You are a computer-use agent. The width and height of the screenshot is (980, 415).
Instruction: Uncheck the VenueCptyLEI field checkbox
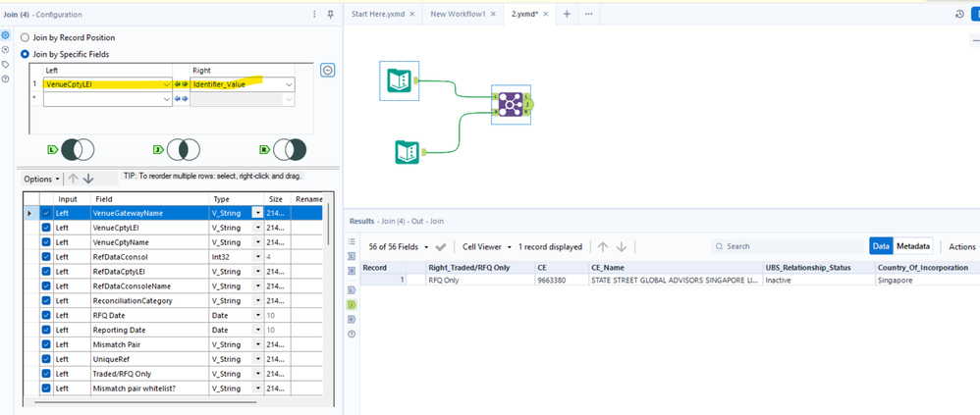coord(45,228)
